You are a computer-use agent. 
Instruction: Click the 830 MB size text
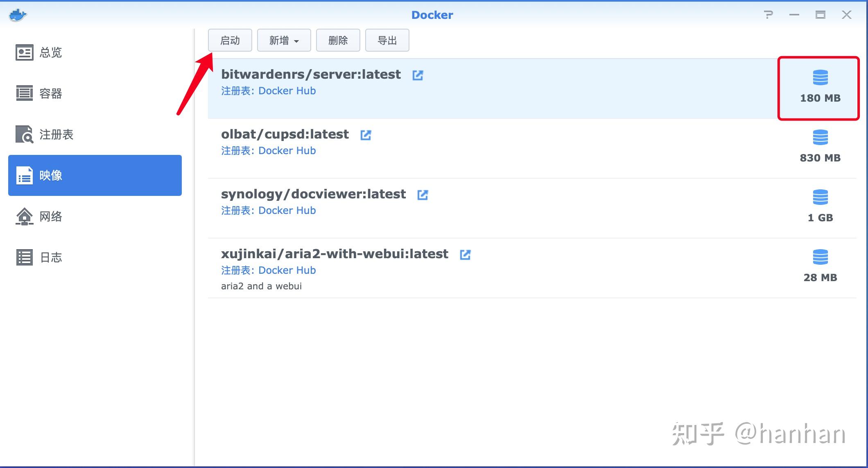point(820,158)
